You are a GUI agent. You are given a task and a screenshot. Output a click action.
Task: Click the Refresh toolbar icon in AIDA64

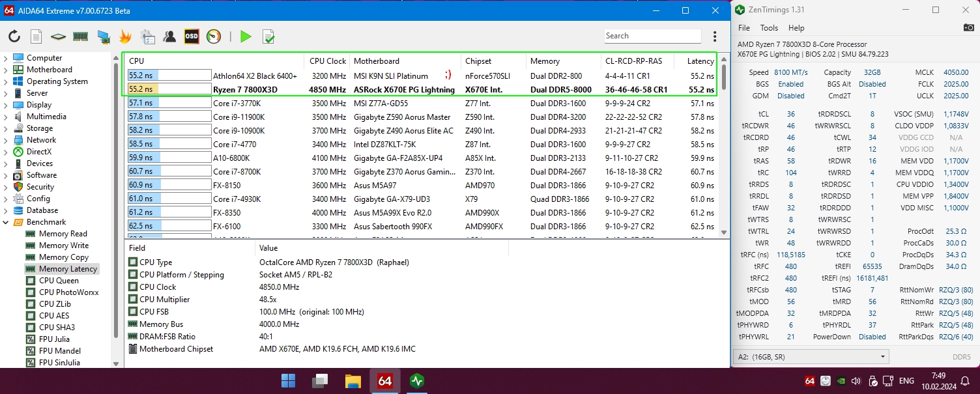pos(14,36)
